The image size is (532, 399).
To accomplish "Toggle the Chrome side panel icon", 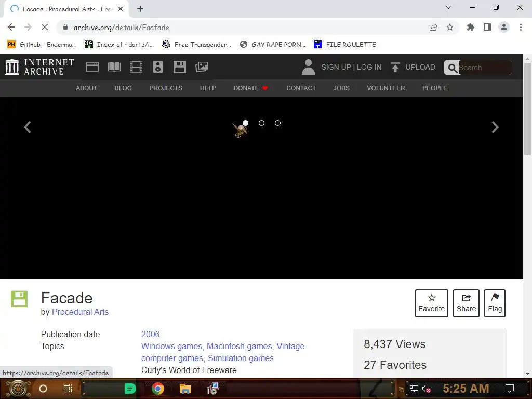I will 487,27.
